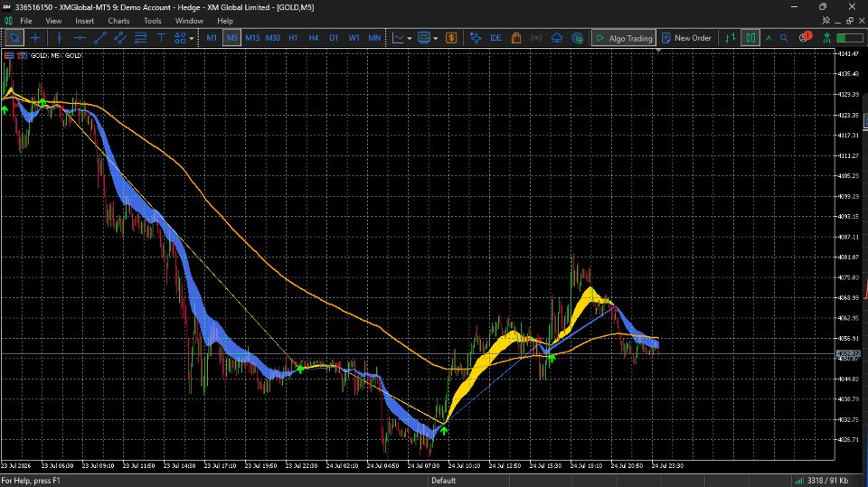Expand the indicators dropdown arrow
The width and height of the screenshot is (868, 487).
pyautogui.click(x=436, y=39)
